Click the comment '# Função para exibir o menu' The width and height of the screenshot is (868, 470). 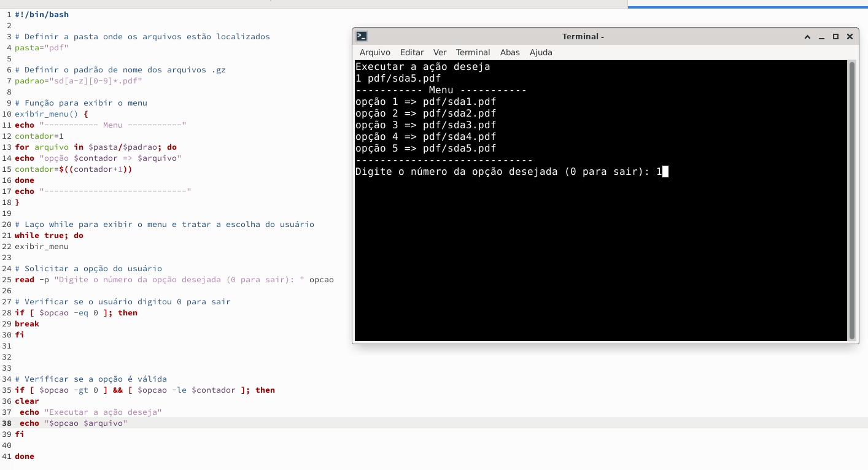[81, 102]
